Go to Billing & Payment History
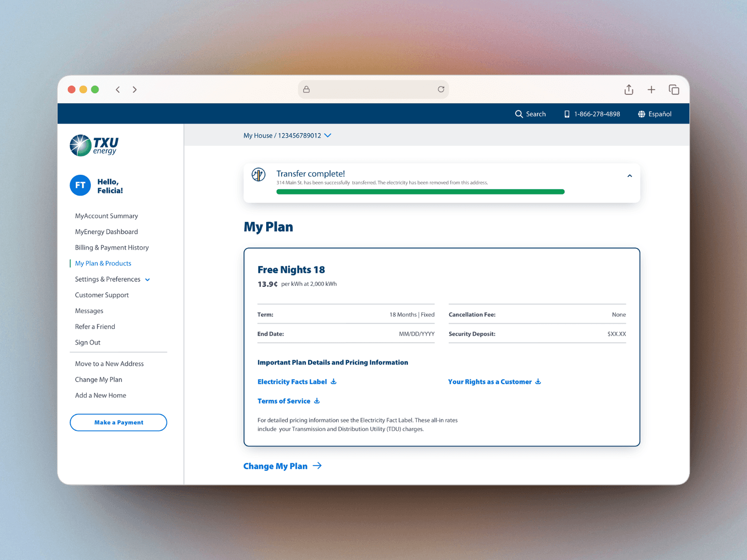Screen dimensions: 747x560 (x=112, y=247)
